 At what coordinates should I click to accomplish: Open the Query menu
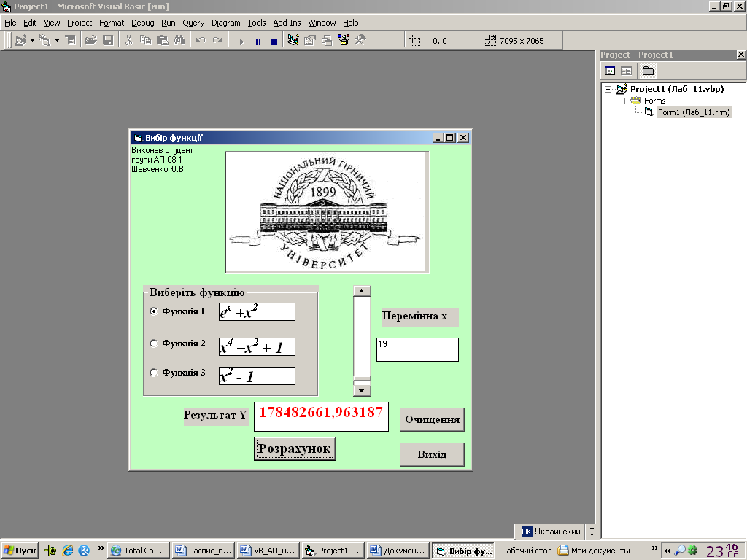coord(193,23)
